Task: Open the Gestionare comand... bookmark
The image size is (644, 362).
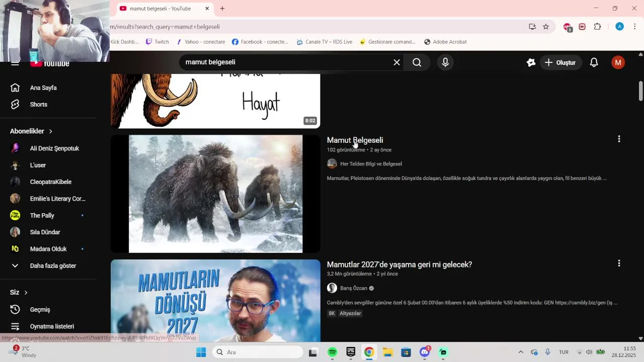Action: point(387,42)
